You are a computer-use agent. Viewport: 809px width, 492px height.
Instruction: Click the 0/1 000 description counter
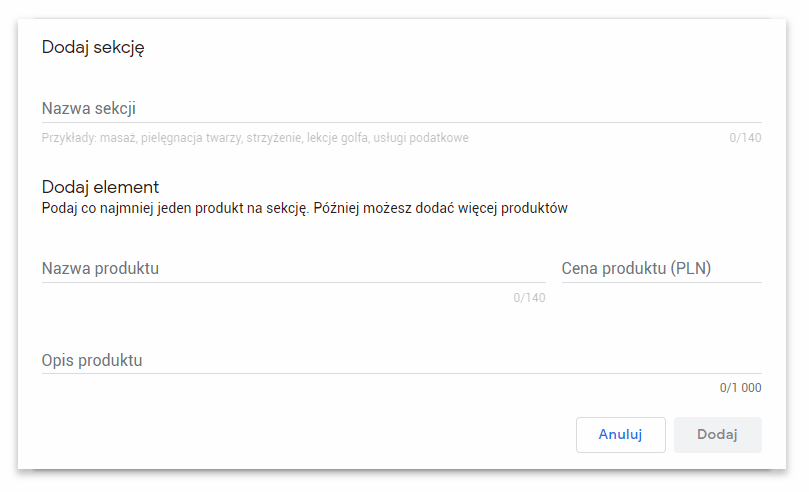(740, 388)
